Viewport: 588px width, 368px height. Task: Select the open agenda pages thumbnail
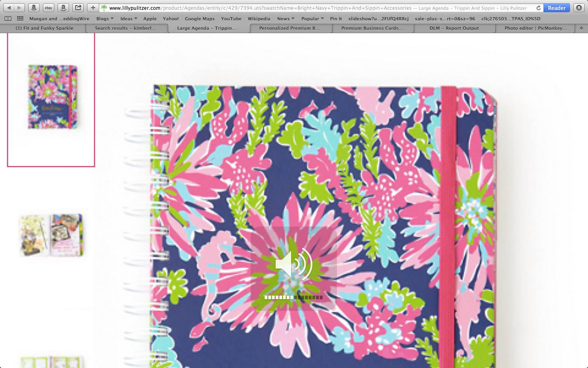(x=51, y=235)
